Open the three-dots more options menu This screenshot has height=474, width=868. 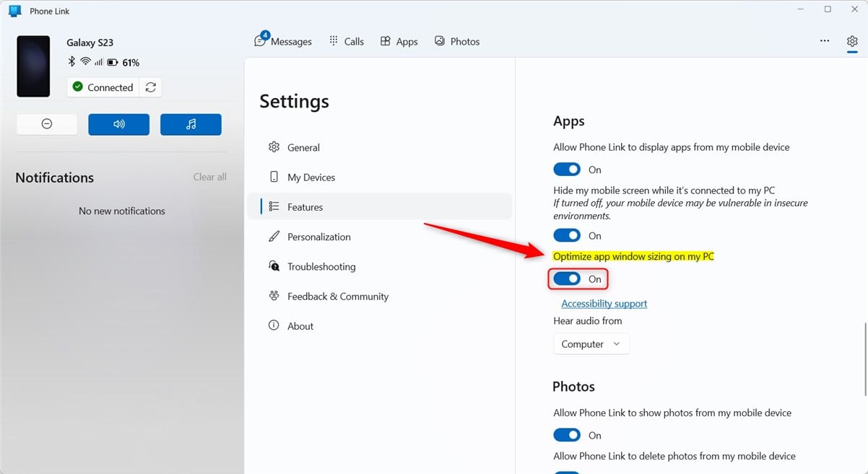pos(825,41)
